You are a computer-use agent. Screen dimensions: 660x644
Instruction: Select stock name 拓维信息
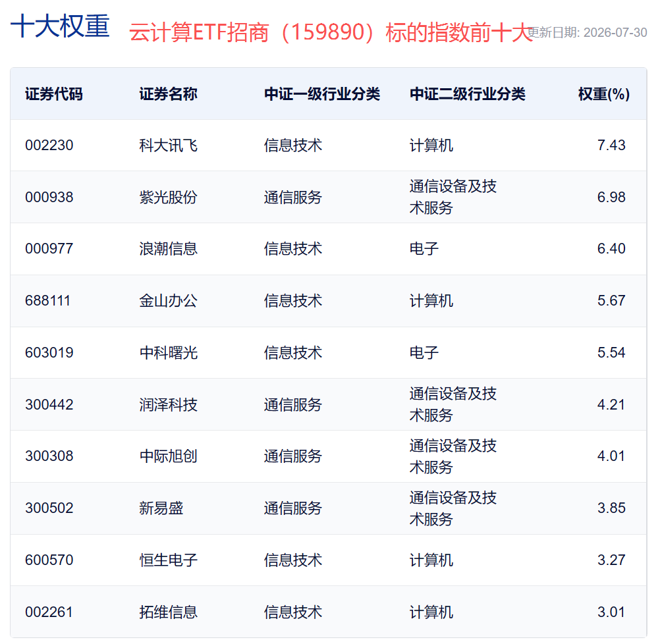[169, 612]
